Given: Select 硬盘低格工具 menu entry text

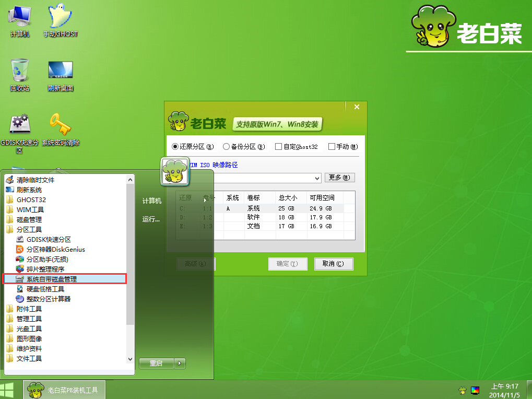Looking at the screenshot, I should point(45,289).
